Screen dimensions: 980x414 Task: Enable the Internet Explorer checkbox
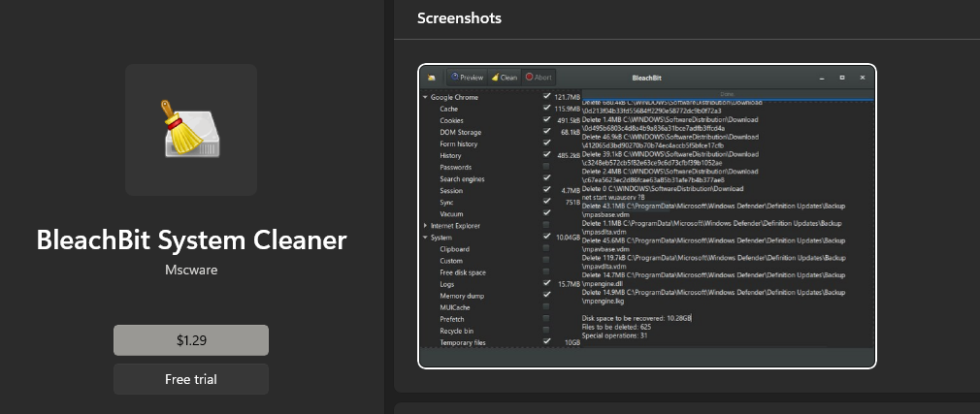(x=547, y=224)
